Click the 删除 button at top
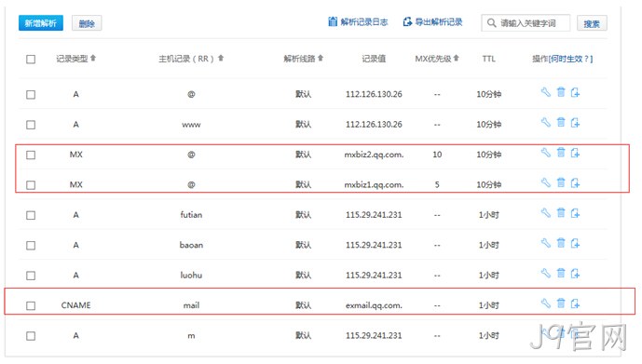The width and height of the screenshot is (642, 364). click(87, 23)
